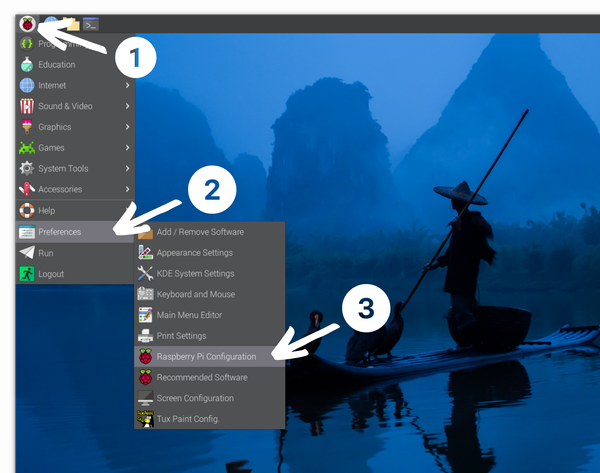The height and width of the screenshot is (473, 600).
Task: Launch the terminal from the taskbar
Action: click(91, 23)
